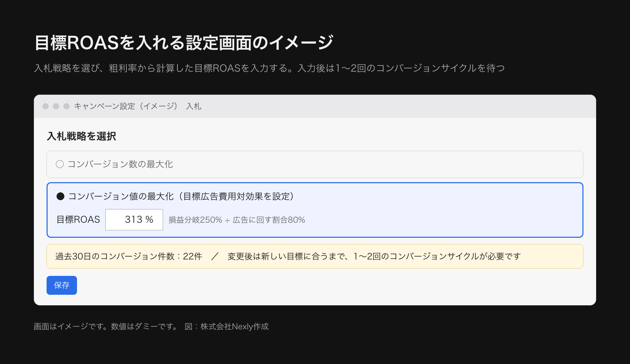
Task: Click the main title 目標ROASを入れる設定画面のイメージ
Action: pyautogui.click(x=184, y=43)
